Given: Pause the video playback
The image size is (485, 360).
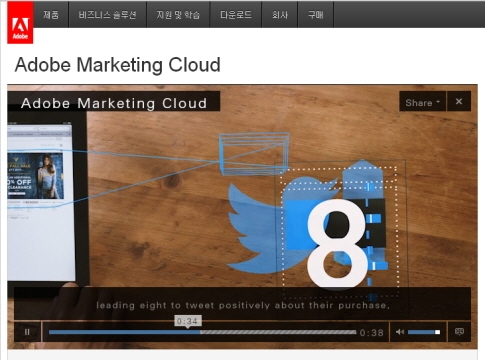Looking at the screenshot, I should (x=27, y=332).
